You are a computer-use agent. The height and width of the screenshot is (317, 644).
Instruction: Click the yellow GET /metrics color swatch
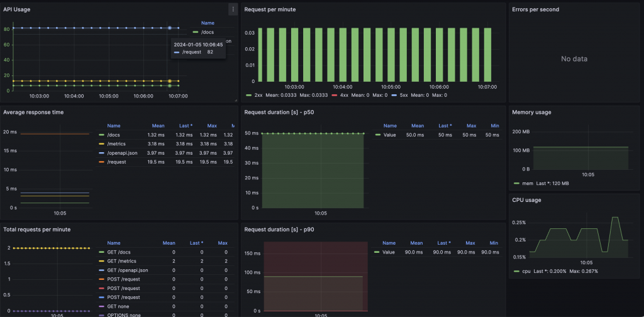click(101, 261)
